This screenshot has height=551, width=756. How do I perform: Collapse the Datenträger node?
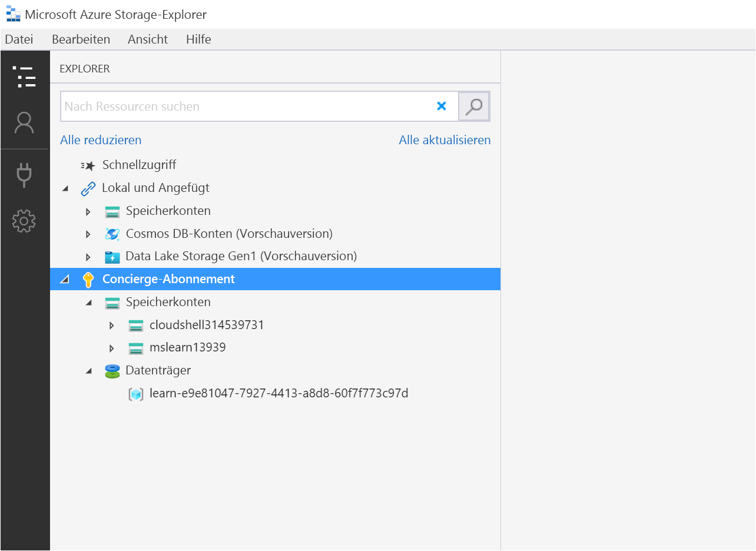click(x=88, y=371)
